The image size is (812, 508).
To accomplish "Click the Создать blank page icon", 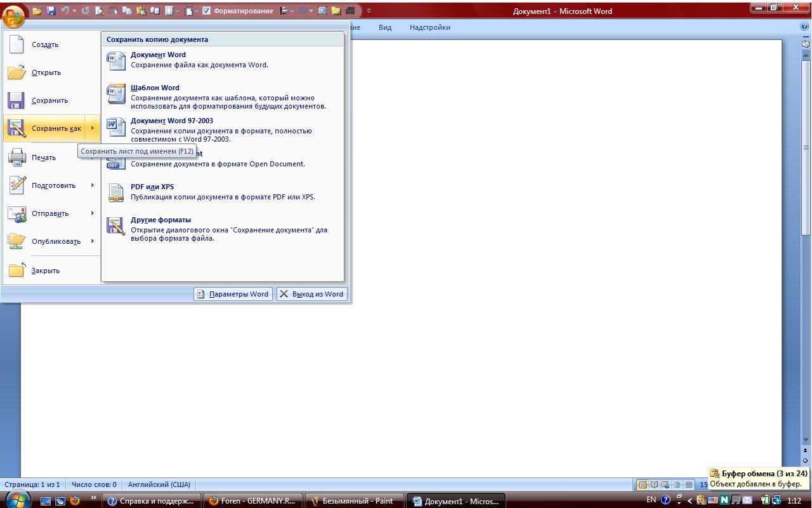I will (16, 44).
